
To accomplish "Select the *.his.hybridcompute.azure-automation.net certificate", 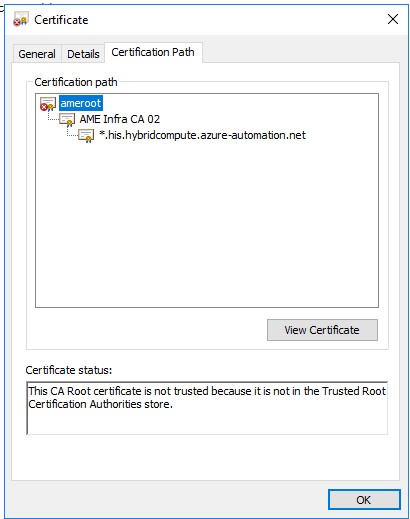I will pyautogui.click(x=202, y=135).
